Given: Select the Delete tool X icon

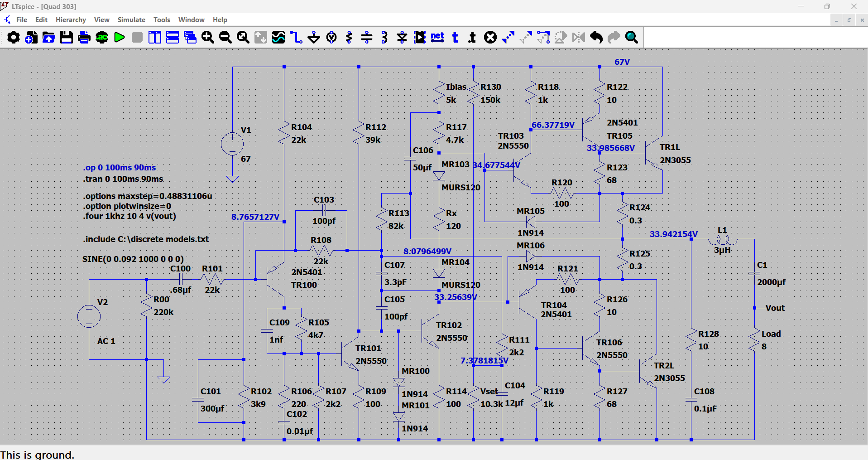Looking at the screenshot, I should tap(490, 37).
